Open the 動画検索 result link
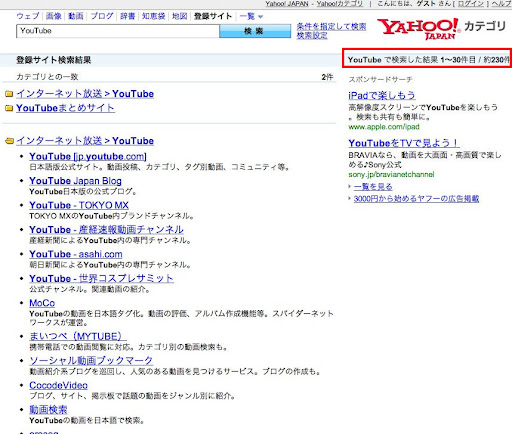The width and height of the screenshot is (512, 434). 48,410
